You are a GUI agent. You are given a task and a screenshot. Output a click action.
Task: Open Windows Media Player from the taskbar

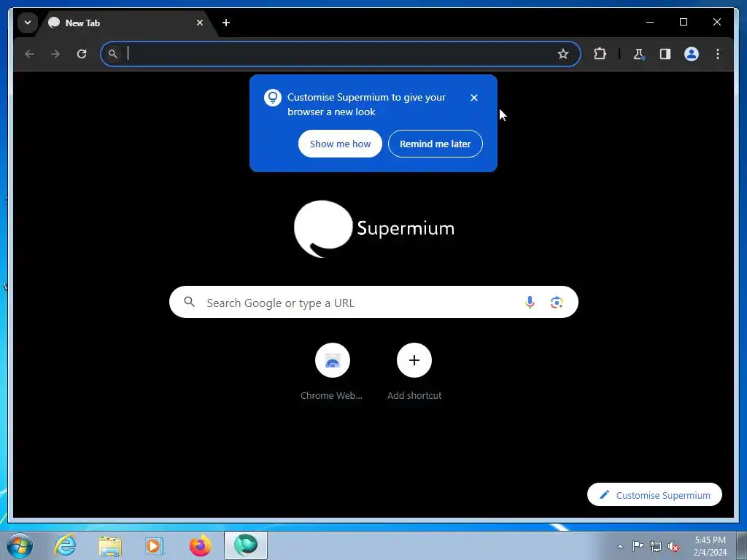point(154,545)
